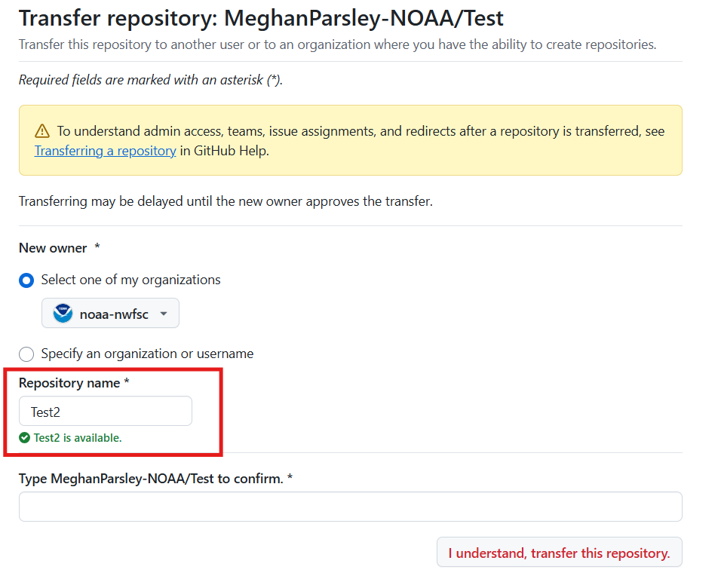
Task: Open the noaa-nwfsc organization dropdown
Action: (110, 313)
